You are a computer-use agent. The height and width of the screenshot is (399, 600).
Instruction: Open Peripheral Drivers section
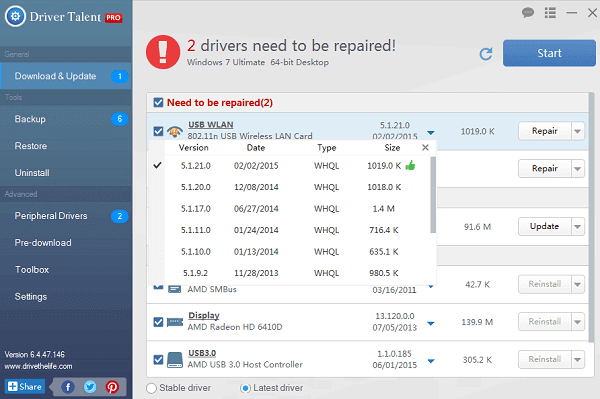(66, 216)
